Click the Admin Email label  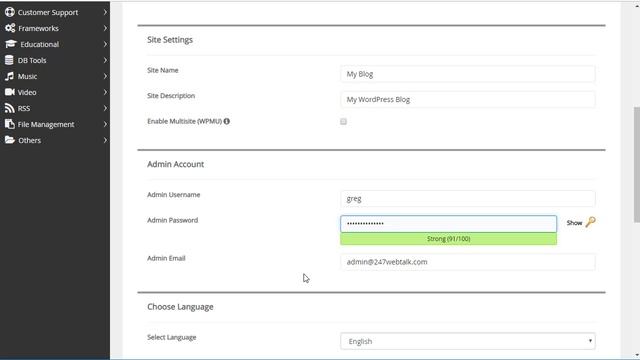pos(166,258)
